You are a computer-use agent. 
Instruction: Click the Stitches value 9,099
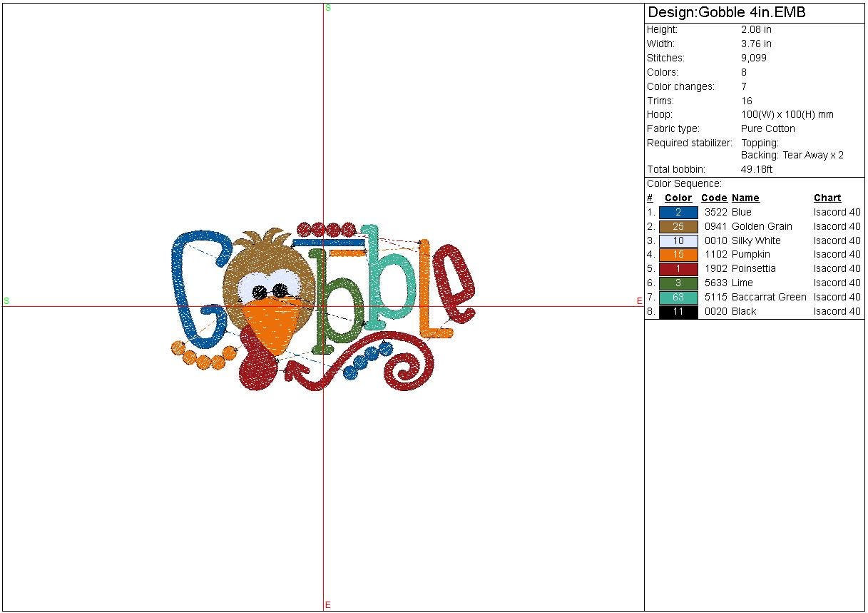[754, 58]
